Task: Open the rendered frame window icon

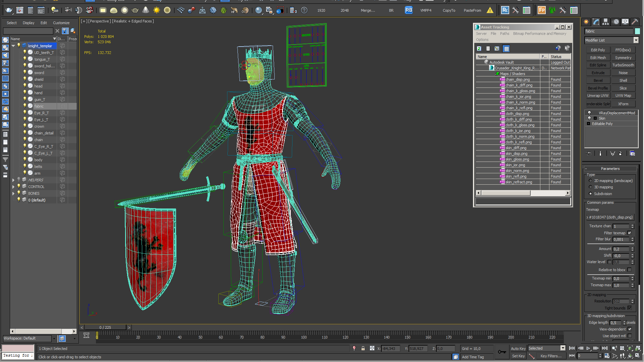Action: pyautogui.click(x=20, y=10)
